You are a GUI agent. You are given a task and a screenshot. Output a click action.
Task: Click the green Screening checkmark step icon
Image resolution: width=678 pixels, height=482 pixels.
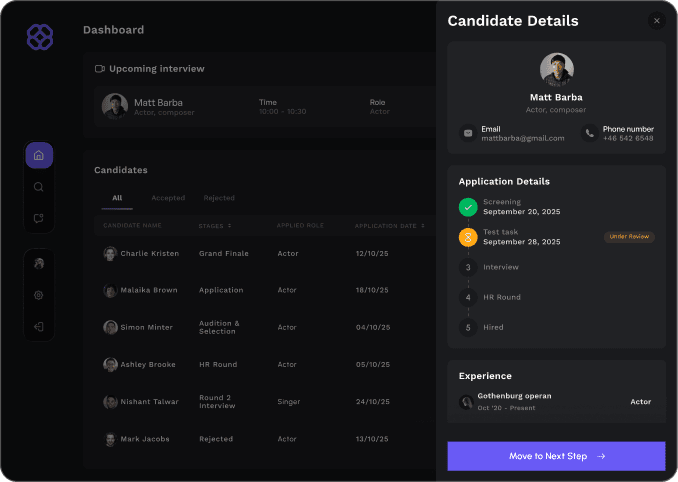tap(468, 207)
